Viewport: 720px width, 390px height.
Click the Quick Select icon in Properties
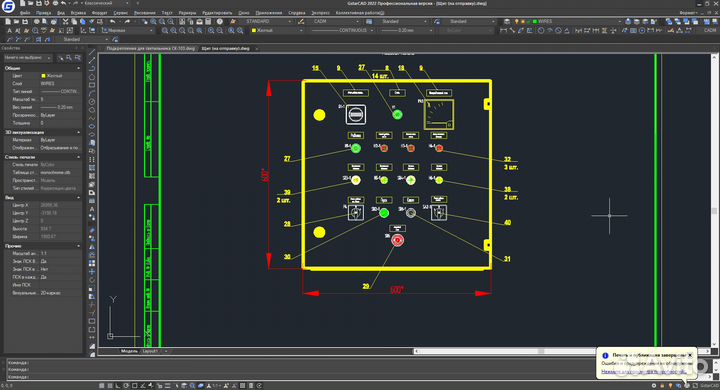click(78, 57)
